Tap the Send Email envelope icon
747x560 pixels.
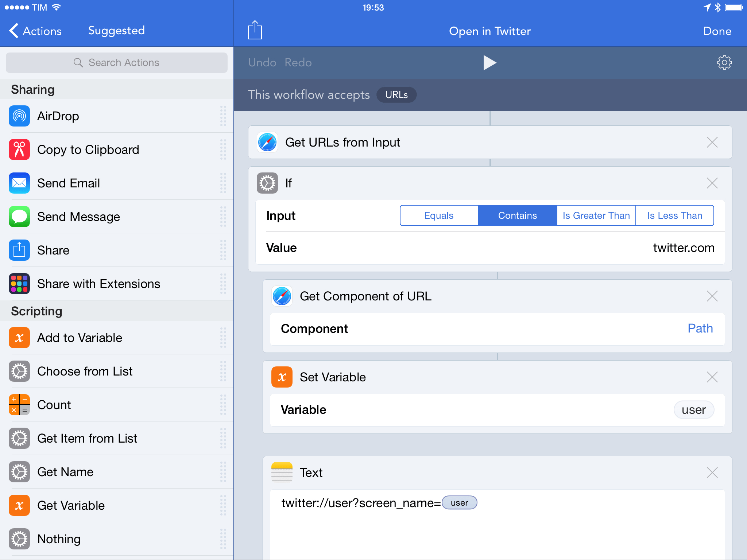point(19,183)
